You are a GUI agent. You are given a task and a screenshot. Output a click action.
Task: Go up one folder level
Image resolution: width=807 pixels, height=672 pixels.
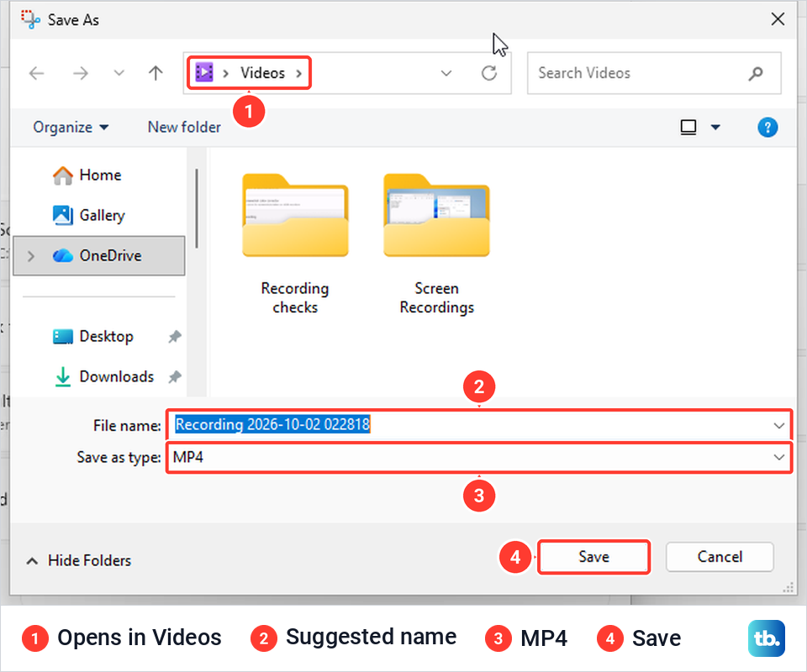[156, 73]
